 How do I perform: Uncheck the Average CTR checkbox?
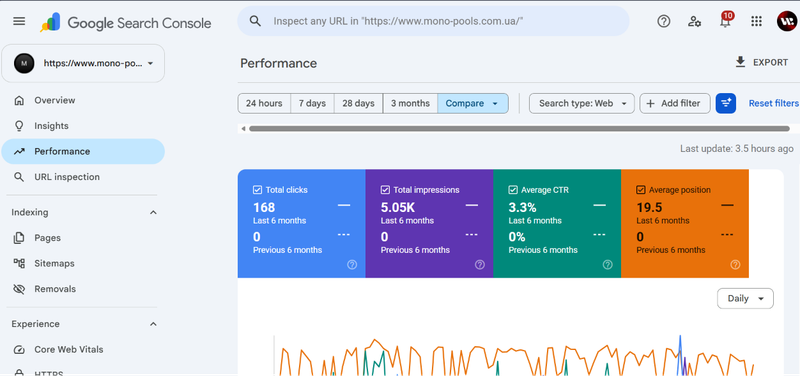[x=513, y=190]
